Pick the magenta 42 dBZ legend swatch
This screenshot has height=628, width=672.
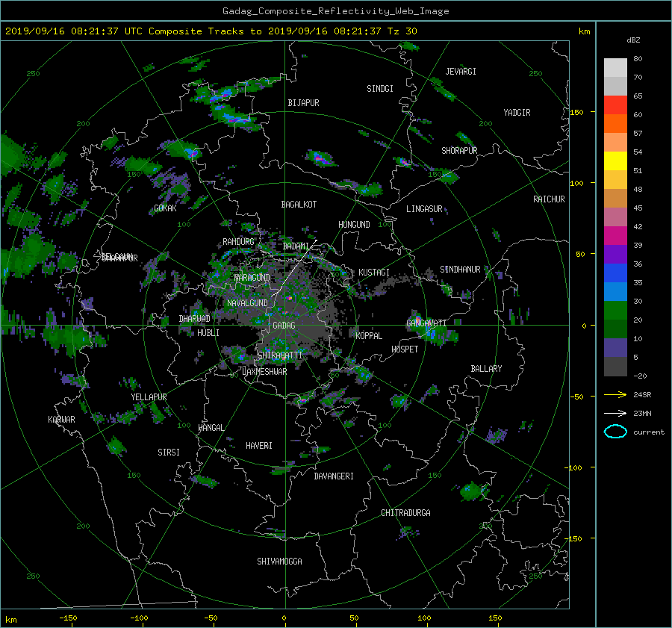pyautogui.click(x=615, y=235)
